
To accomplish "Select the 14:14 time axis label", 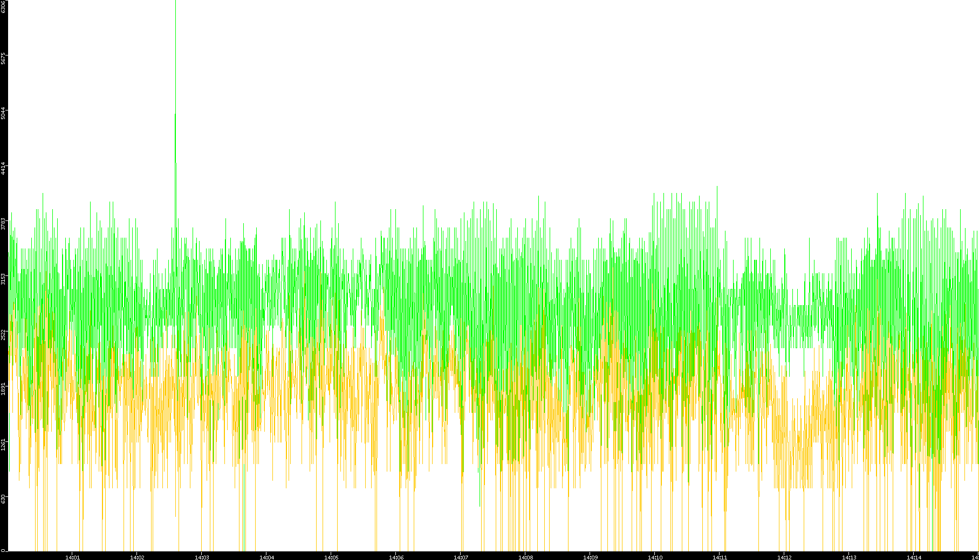I will pyautogui.click(x=914, y=557).
